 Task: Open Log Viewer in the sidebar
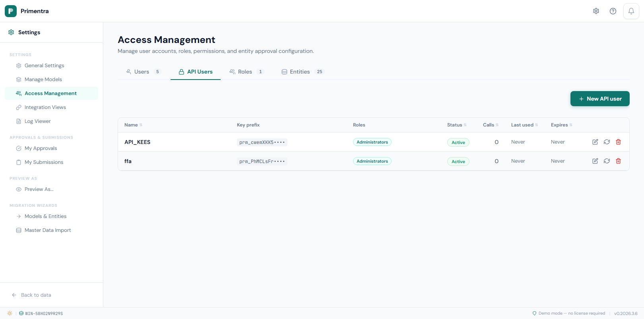37,121
